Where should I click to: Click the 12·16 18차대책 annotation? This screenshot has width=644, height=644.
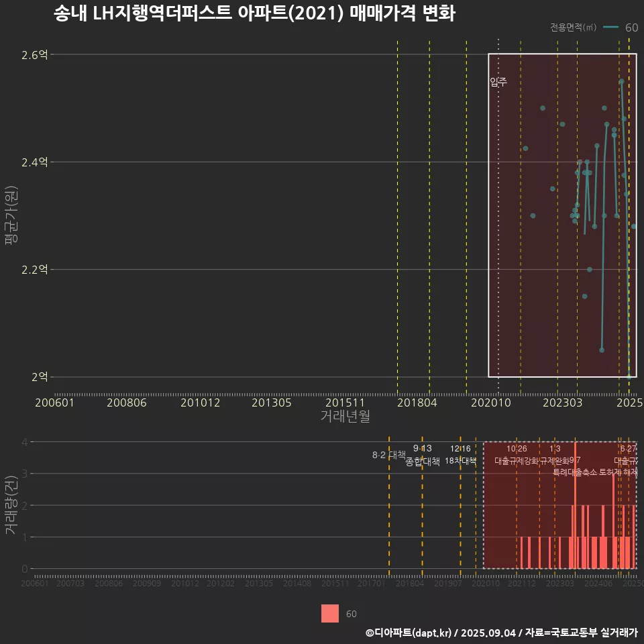click(x=460, y=455)
